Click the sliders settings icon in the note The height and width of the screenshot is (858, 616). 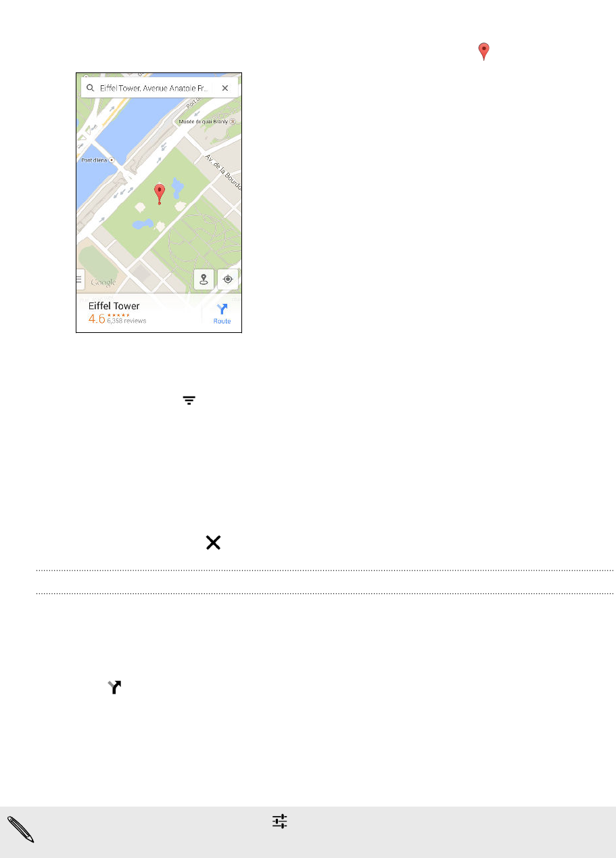(279, 821)
